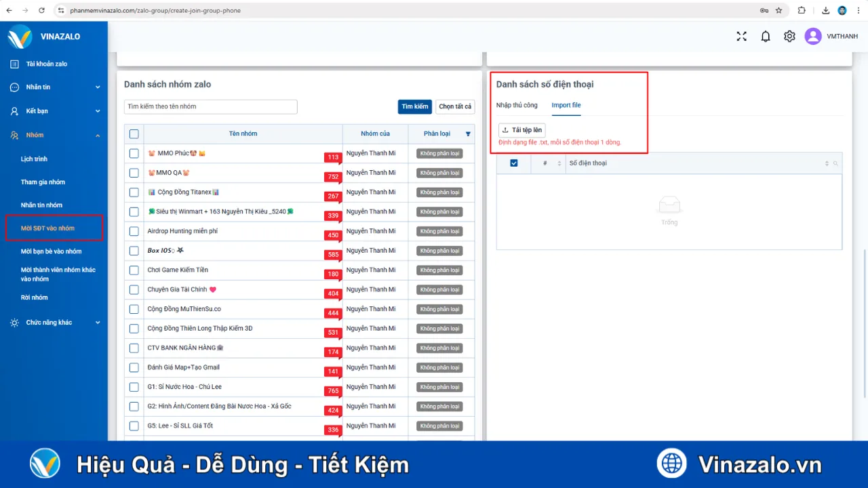Tick the checkbox for Airdrop Hunting miễn phí
Image resolution: width=868 pixels, height=488 pixels.
point(134,232)
